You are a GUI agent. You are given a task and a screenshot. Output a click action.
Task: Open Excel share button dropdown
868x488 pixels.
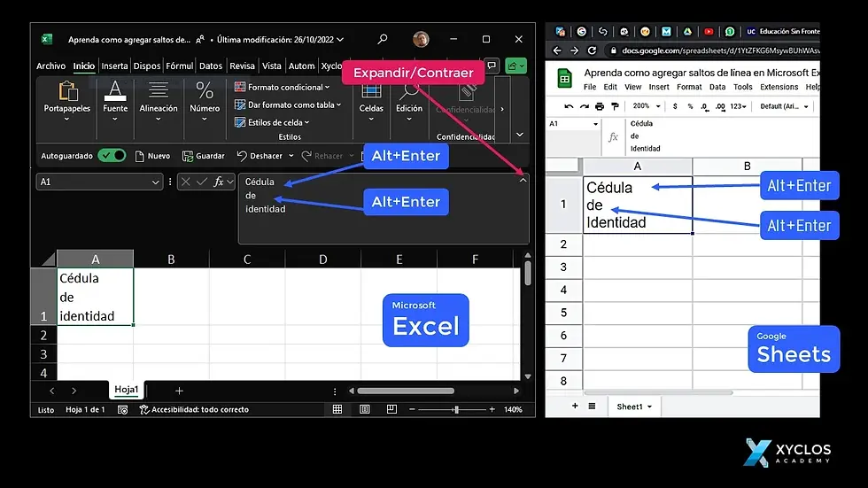[x=515, y=66]
